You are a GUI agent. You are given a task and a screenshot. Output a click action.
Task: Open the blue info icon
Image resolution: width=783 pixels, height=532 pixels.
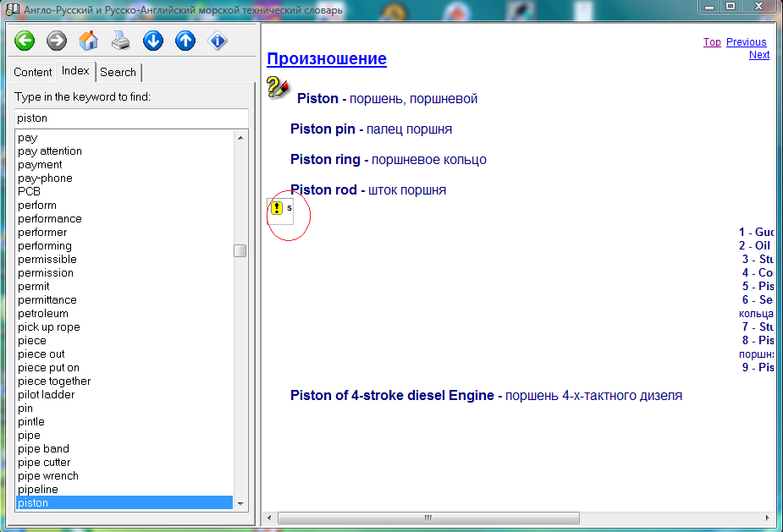pyautogui.click(x=218, y=41)
